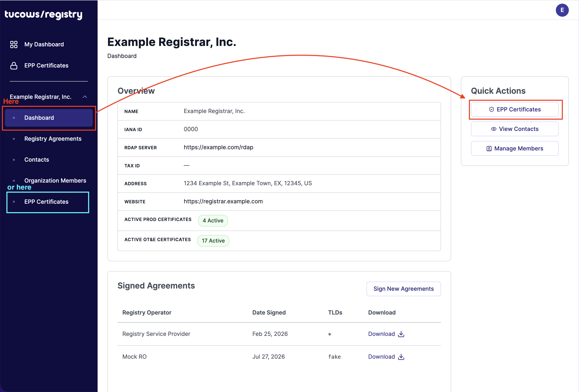Download the Registry Service Provider agreement
The width and height of the screenshot is (579, 392).
386,334
